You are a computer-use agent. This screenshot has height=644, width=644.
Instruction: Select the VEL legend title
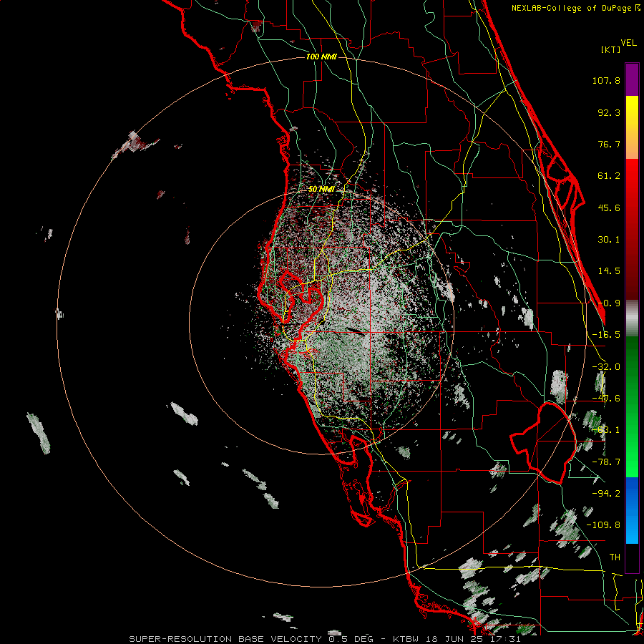(628, 43)
